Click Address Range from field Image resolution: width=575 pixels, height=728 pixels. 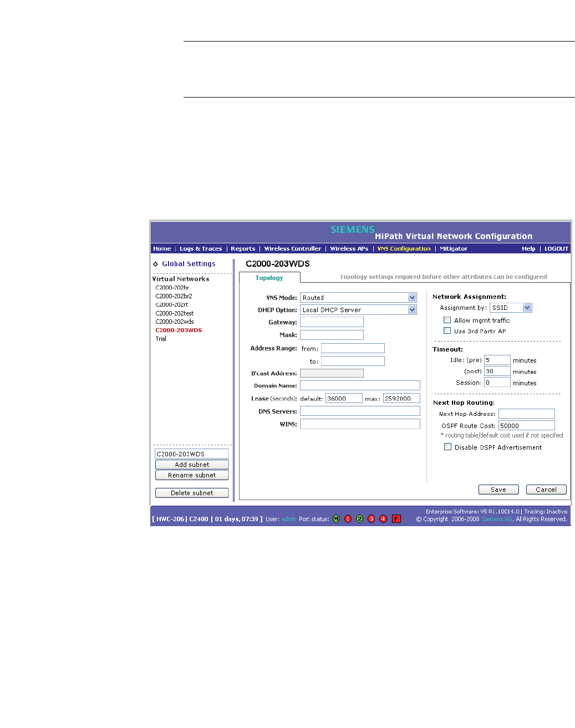(x=353, y=348)
